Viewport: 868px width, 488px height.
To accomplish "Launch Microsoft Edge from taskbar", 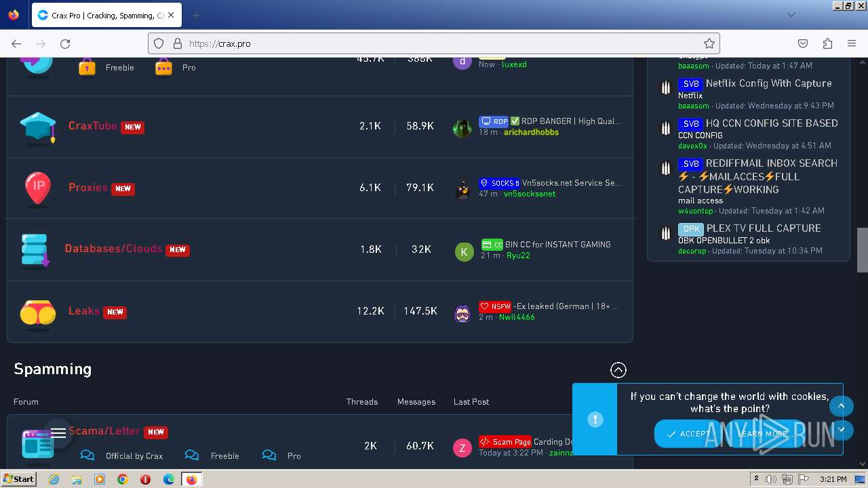I will click(x=169, y=479).
